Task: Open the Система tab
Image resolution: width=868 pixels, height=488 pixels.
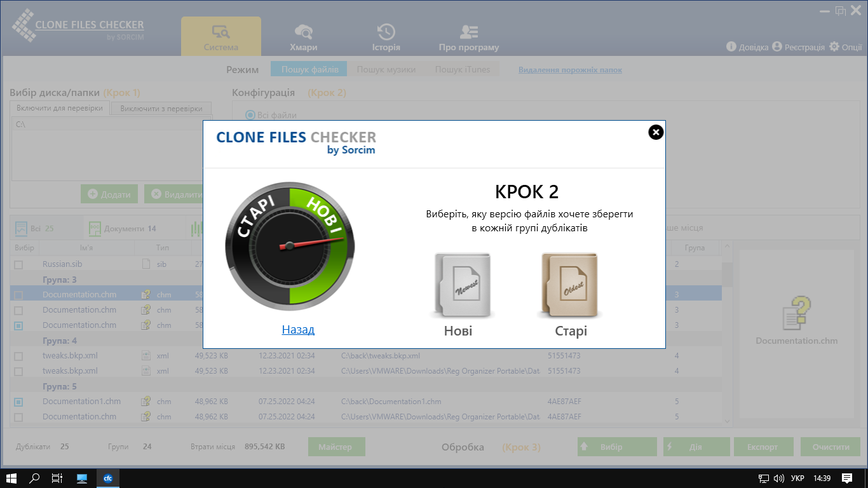Action: tap(221, 36)
